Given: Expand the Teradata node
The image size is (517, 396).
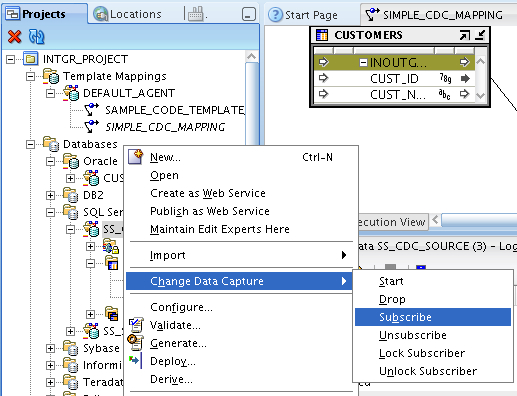Looking at the screenshot, I should point(50,382).
